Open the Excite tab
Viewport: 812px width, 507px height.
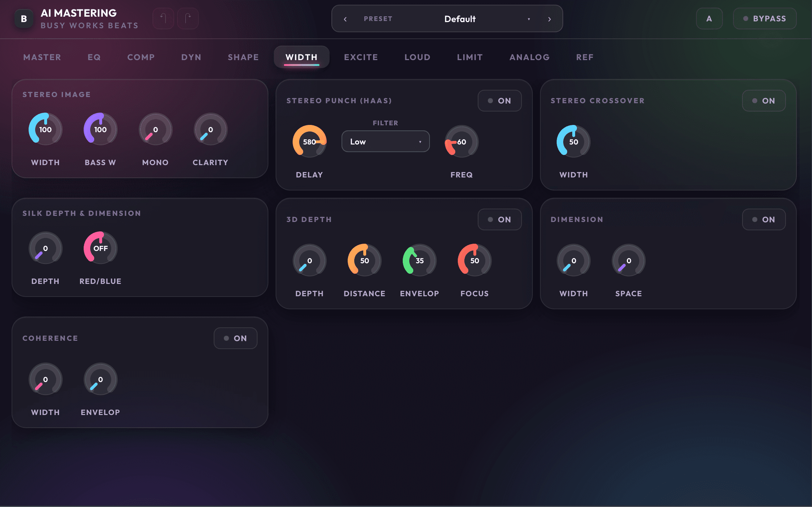(361, 57)
